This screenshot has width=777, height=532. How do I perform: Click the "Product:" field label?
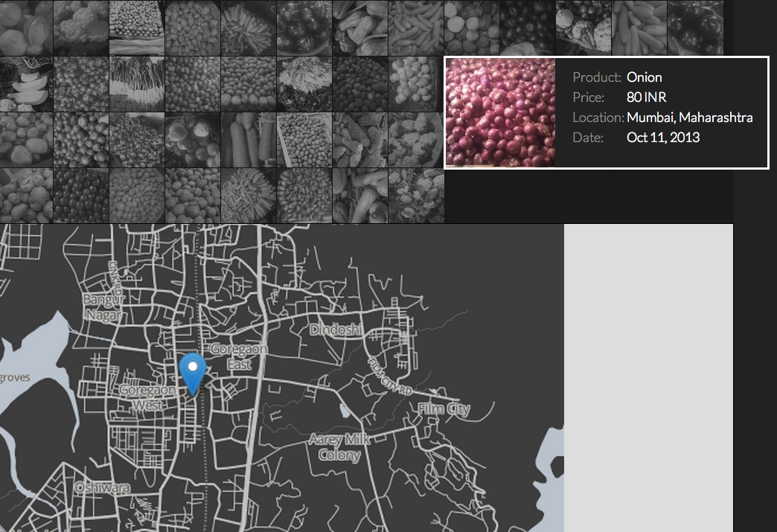(x=597, y=77)
